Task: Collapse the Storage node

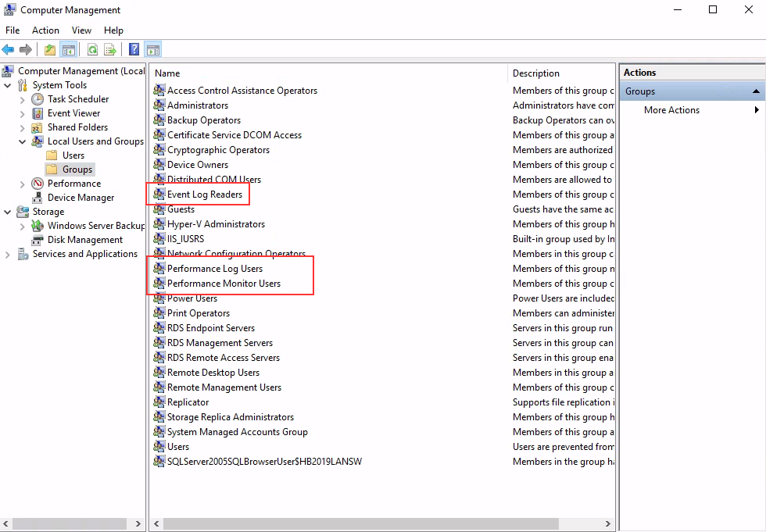Action: [x=7, y=212]
